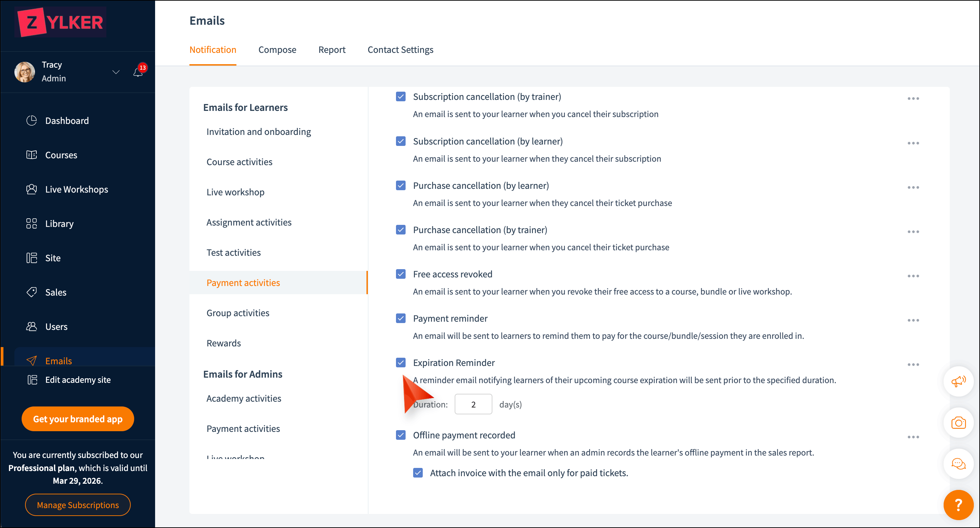Click Manage Subscriptions button
The image size is (980, 528).
click(x=78, y=505)
